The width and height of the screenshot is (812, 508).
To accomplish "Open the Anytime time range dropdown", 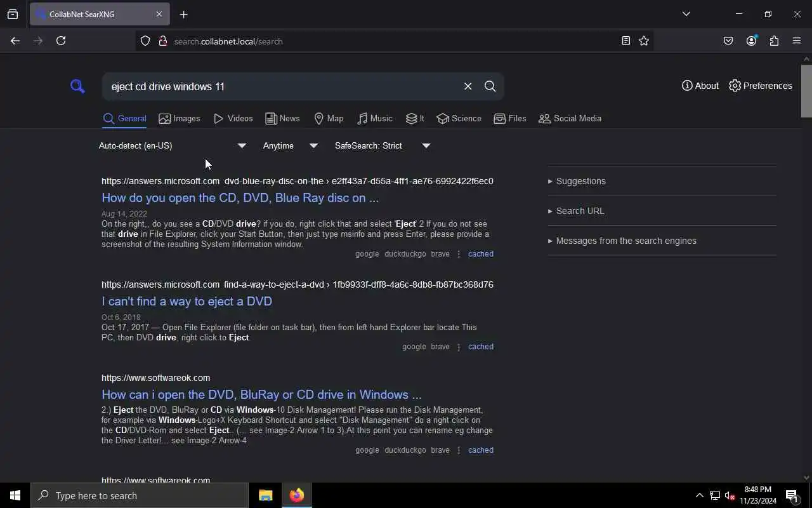I will tap(291, 145).
